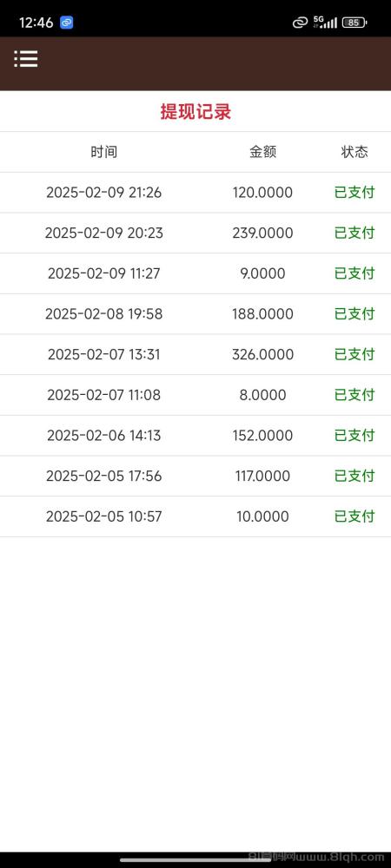Image resolution: width=391 pixels, height=868 pixels.
Task: Tap the 12:46 clock in status bar
Action: click(36, 23)
